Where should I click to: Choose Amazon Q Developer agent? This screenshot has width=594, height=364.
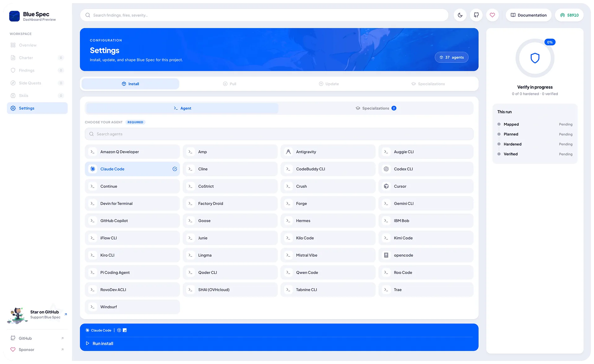[x=132, y=152]
